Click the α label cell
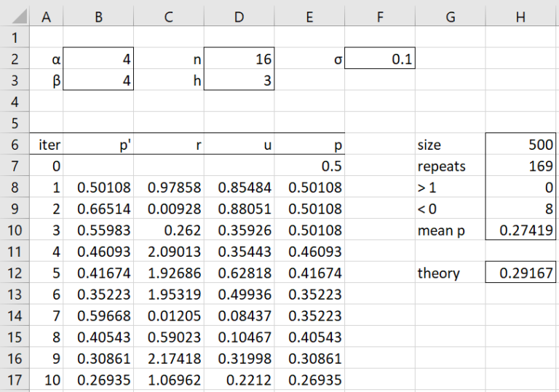559x392 pixels. 47,58
